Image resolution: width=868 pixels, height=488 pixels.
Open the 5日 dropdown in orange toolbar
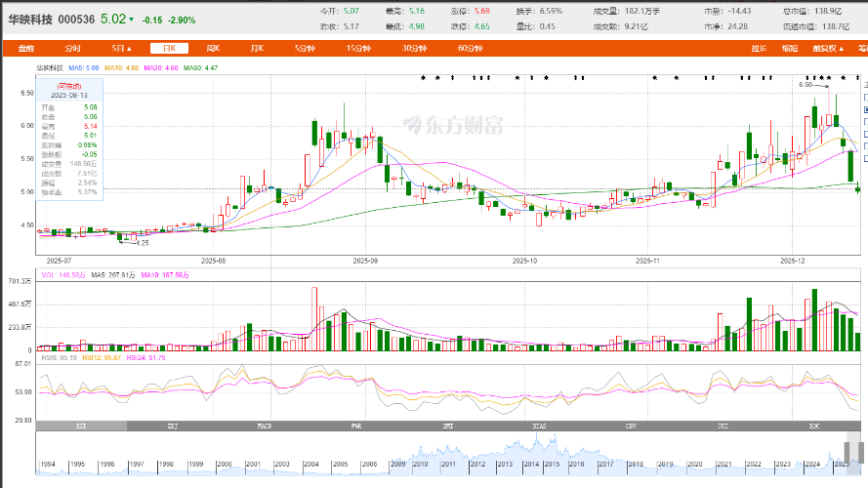(x=120, y=48)
